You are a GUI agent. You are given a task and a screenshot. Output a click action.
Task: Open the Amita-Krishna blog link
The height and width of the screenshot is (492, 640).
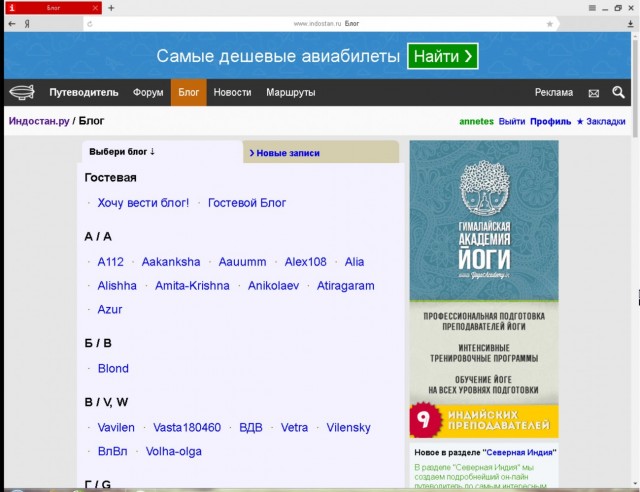coord(192,286)
